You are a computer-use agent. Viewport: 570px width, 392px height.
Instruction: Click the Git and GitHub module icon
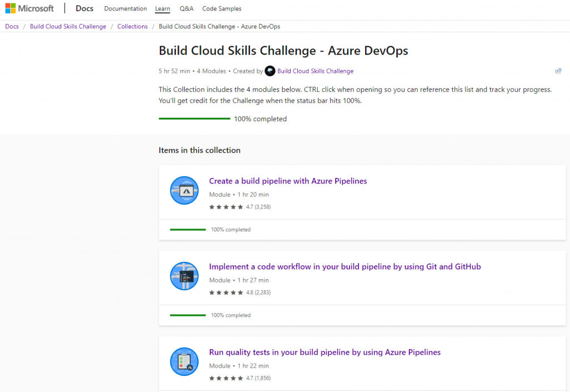click(x=184, y=276)
